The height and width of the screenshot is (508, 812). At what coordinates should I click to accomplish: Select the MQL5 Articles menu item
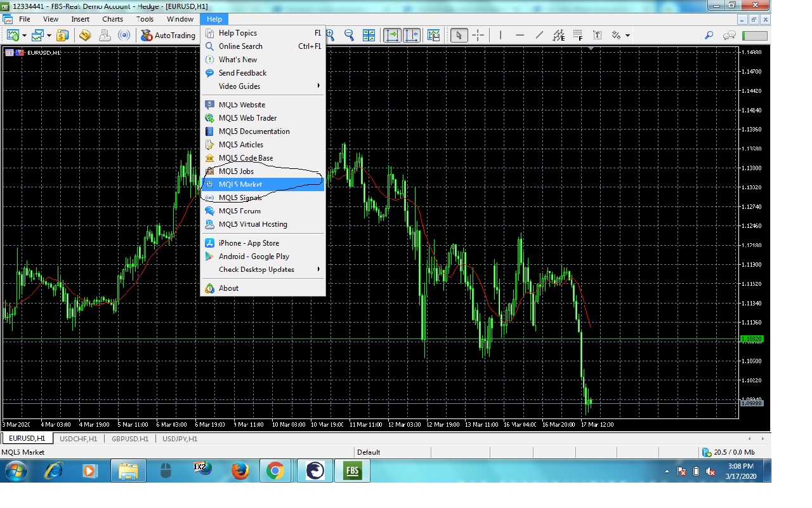[x=263, y=145]
